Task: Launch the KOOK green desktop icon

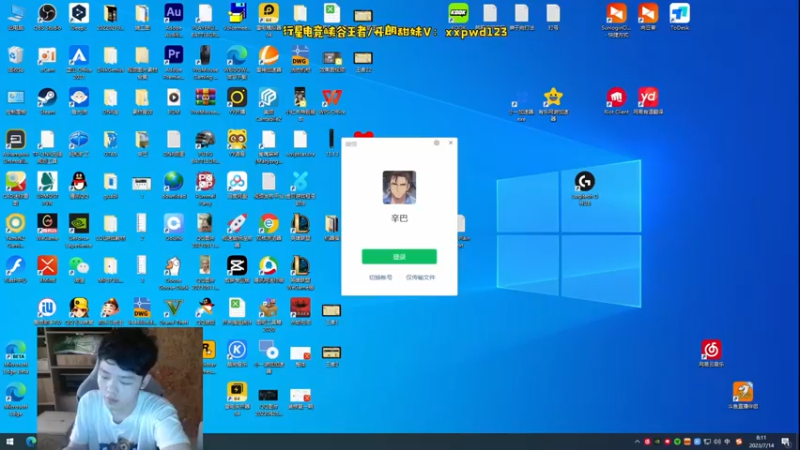Action: pos(458,13)
